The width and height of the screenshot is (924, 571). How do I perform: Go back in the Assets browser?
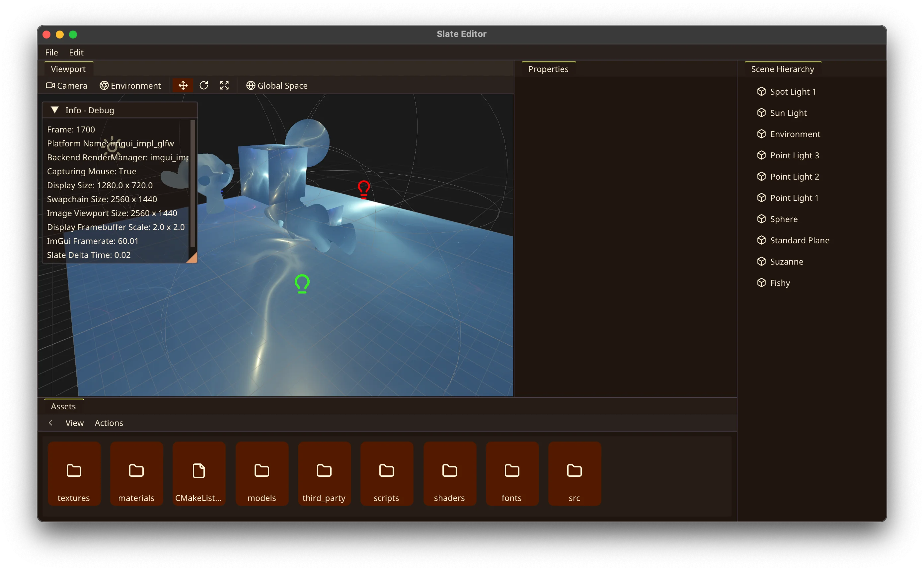50,423
